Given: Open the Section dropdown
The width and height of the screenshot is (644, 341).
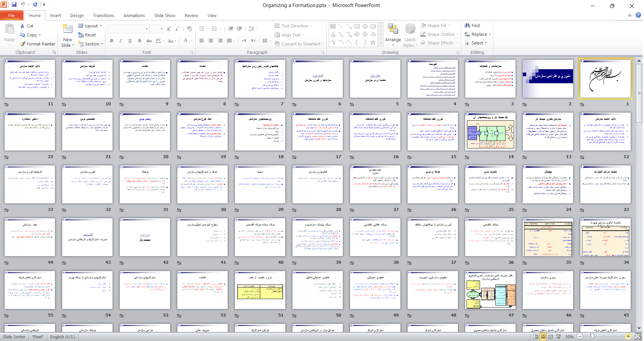Looking at the screenshot, I should click(90, 44).
